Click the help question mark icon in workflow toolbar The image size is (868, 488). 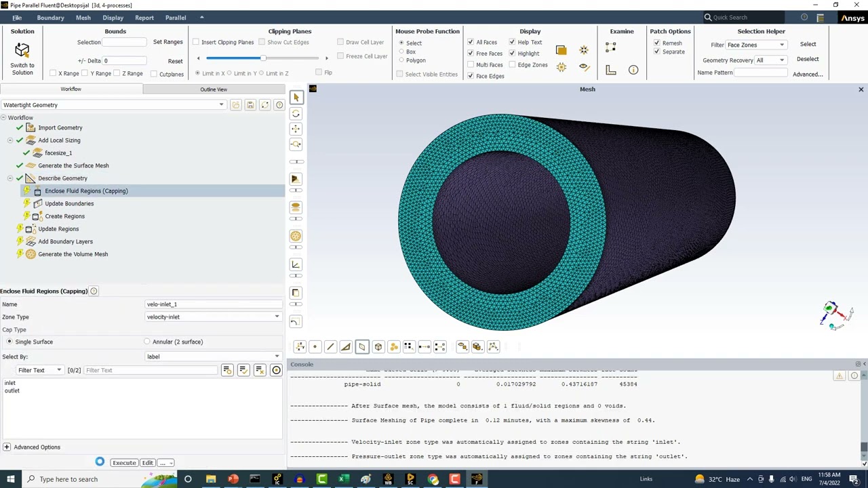point(279,105)
